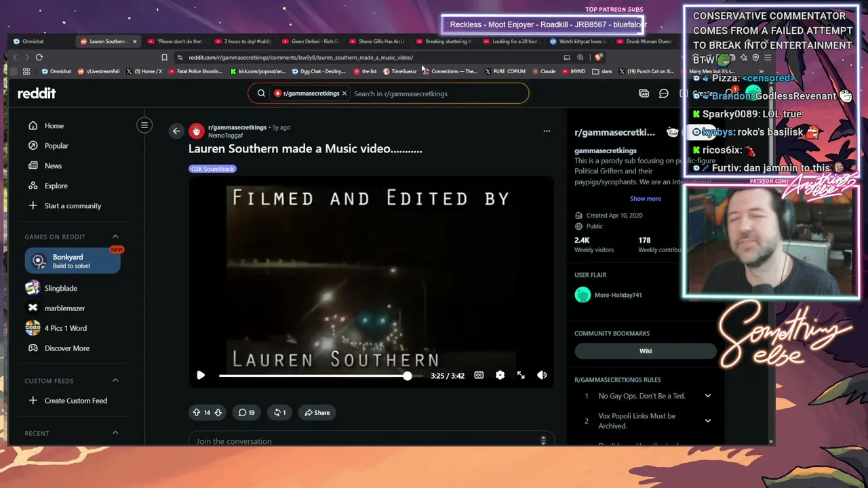Enter fullscreen on the video player
Viewport: 868px width, 488px height.
(521, 375)
